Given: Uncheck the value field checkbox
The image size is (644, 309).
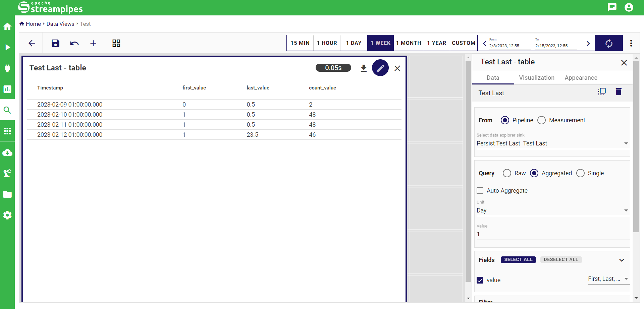Looking at the screenshot, I should [x=480, y=280].
